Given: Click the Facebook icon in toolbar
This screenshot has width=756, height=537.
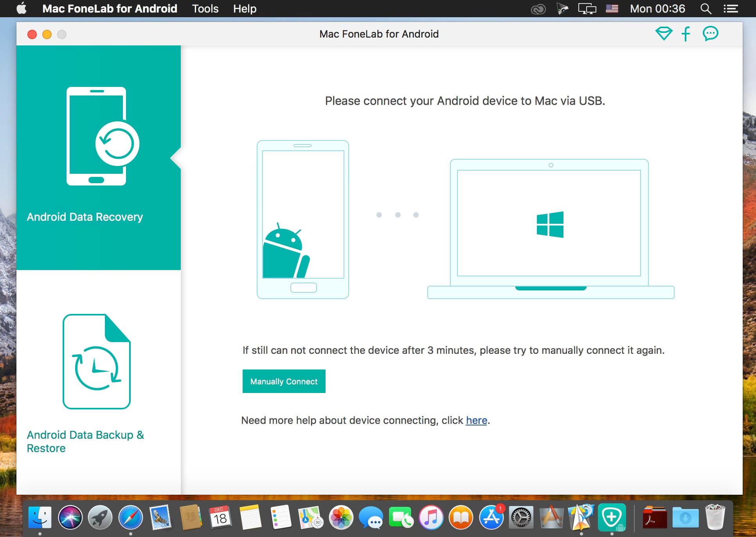Looking at the screenshot, I should (x=688, y=34).
